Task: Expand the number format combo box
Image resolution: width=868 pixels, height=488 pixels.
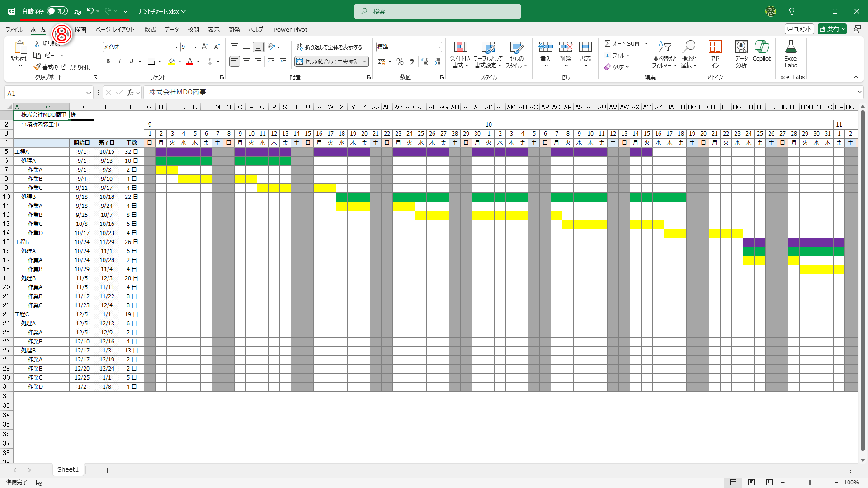Action: pyautogui.click(x=439, y=47)
